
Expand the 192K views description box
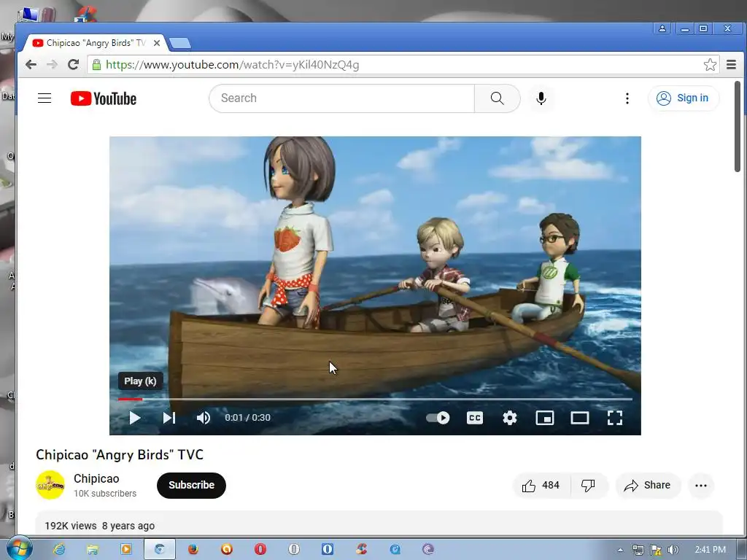(379, 524)
